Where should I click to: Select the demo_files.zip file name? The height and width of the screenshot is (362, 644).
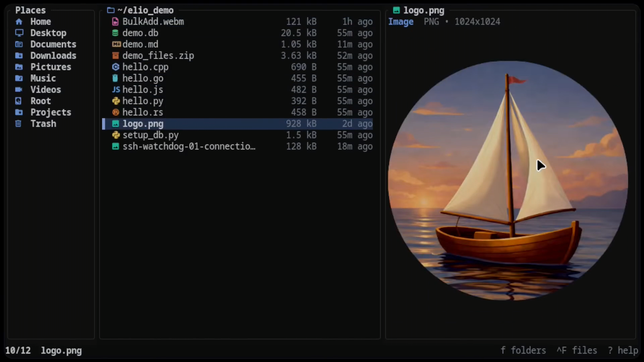(x=158, y=56)
